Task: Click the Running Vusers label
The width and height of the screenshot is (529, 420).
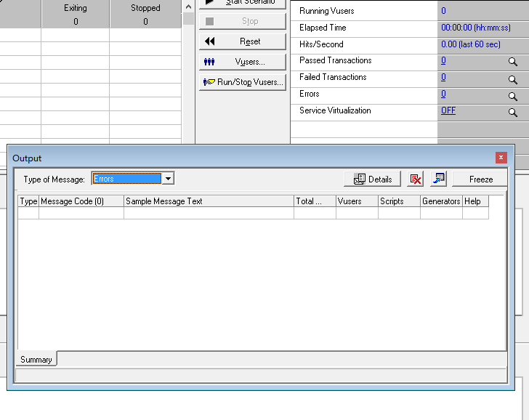Action: [326, 11]
